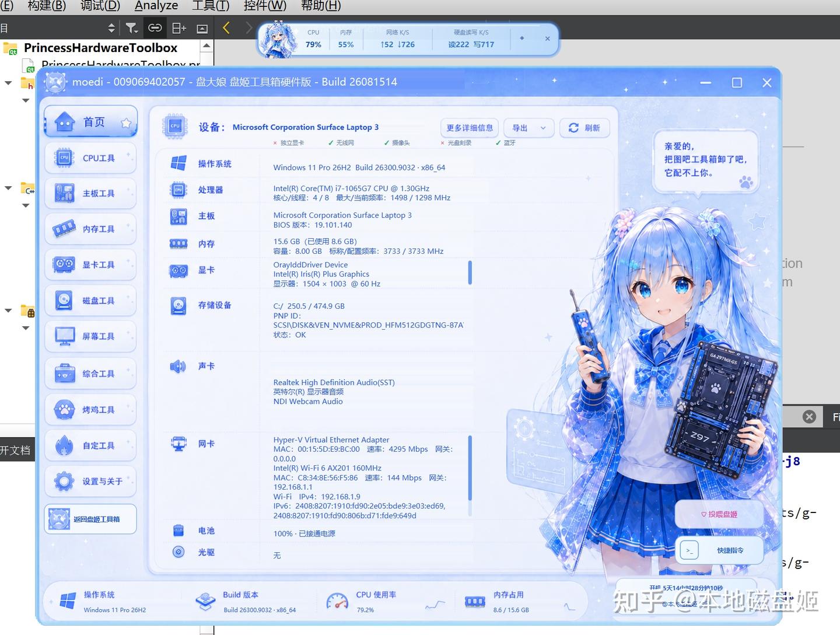Select the 设置与关于 gear icon
Image resolution: width=840 pixels, height=635 pixels.
coord(64,481)
